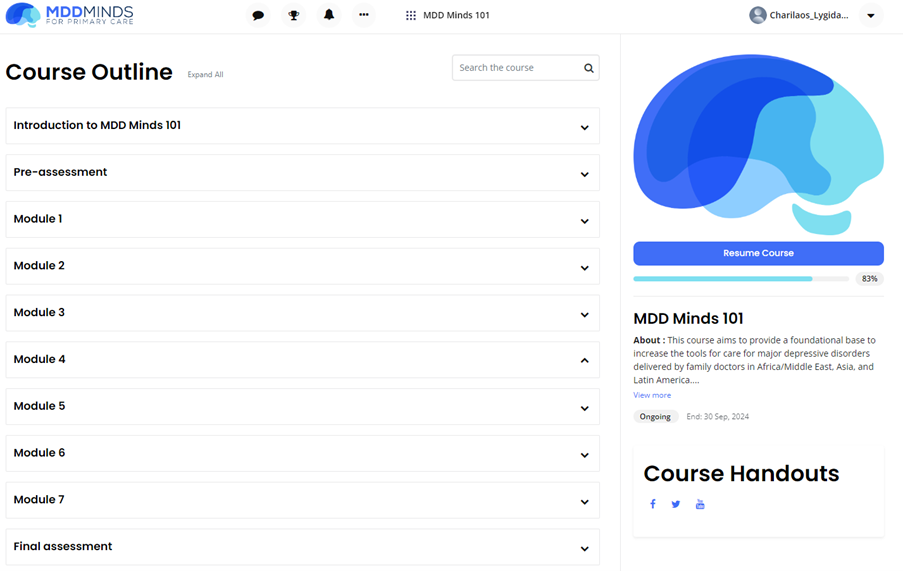
Task: Click the Charilaos_Lygida... username
Action: tap(809, 16)
